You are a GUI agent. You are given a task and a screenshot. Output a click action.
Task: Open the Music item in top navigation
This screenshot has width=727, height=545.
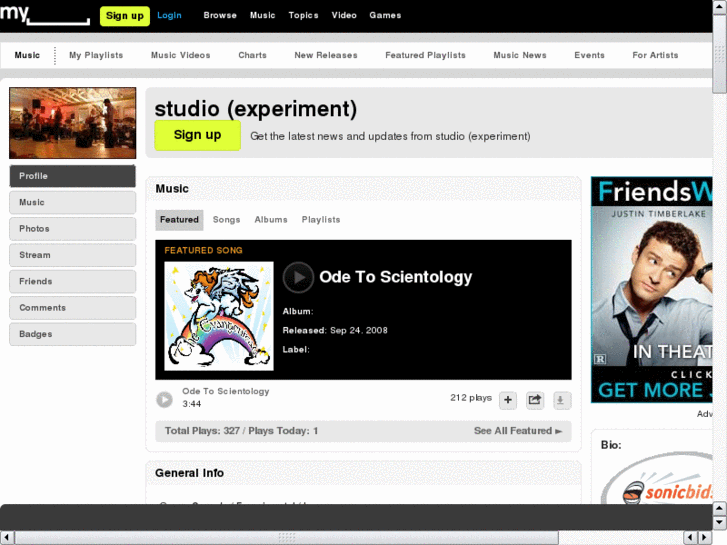[x=262, y=15]
